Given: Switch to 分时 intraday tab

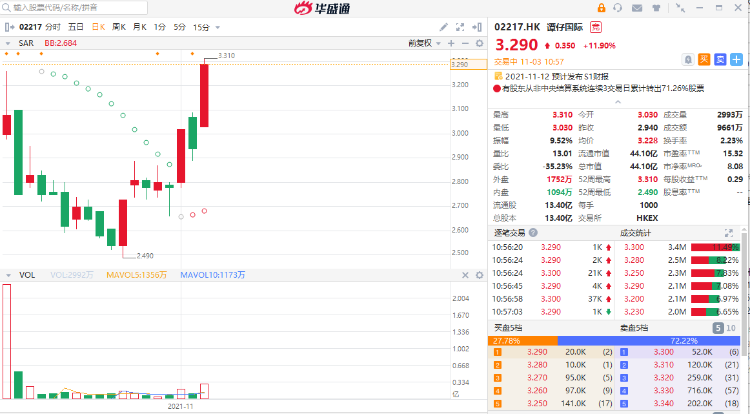Looking at the screenshot, I should pyautogui.click(x=53, y=27).
